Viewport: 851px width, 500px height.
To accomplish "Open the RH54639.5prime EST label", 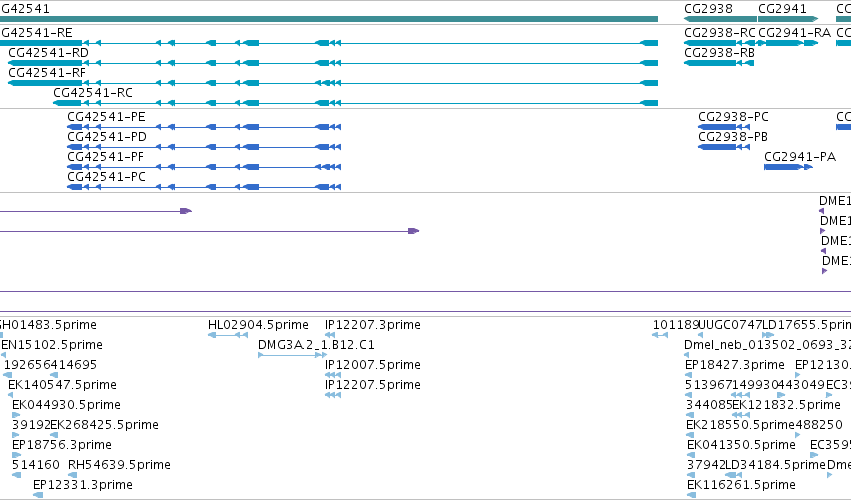I will point(119,465).
